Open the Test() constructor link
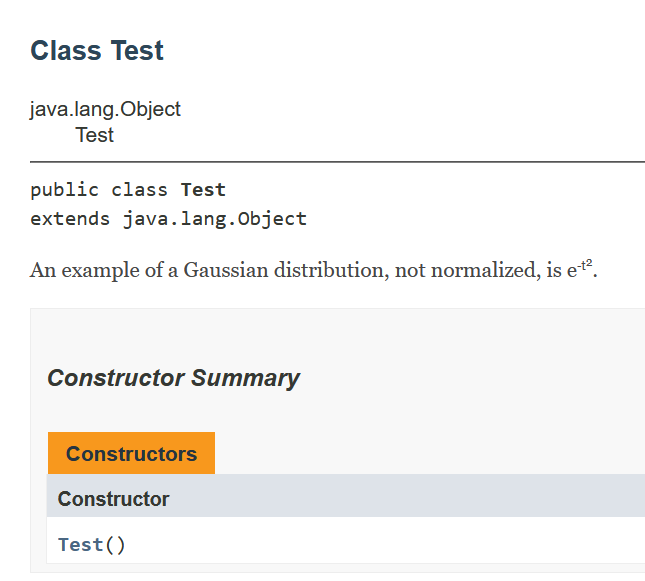The height and width of the screenshot is (581, 645). pos(81,545)
